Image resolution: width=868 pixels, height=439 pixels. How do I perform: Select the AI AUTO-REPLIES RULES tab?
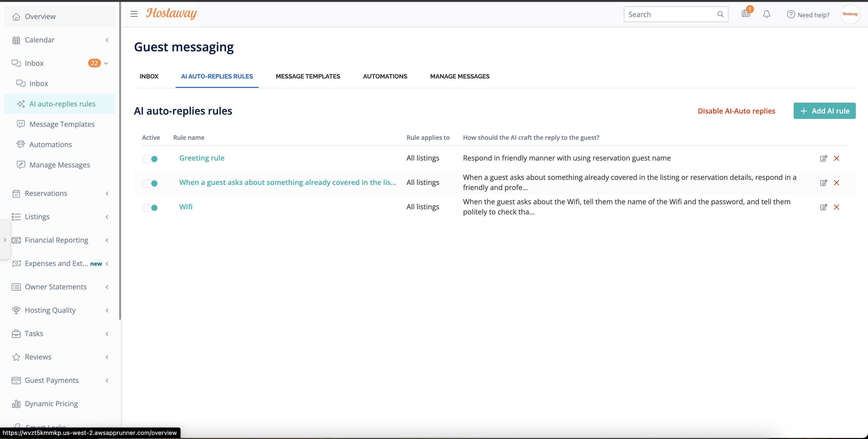tap(217, 76)
